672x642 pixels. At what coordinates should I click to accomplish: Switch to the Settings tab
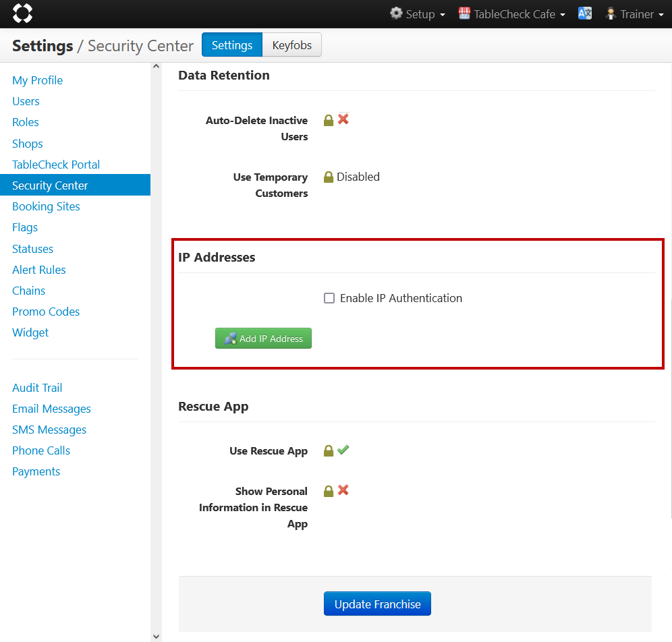pyautogui.click(x=232, y=45)
